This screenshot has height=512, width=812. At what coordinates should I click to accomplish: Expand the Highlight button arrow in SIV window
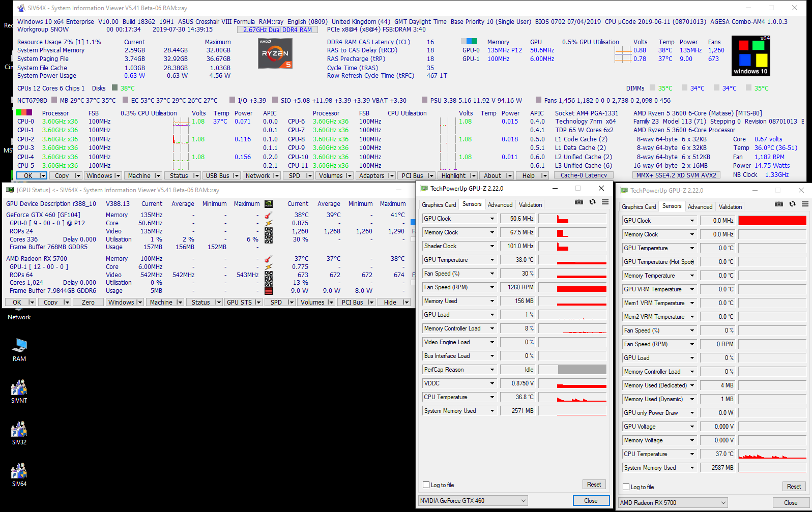point(473,176)
